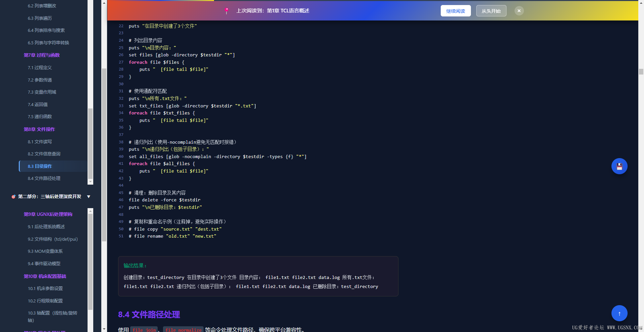Select the active 8.3 目录操作 item

point(53,166)
